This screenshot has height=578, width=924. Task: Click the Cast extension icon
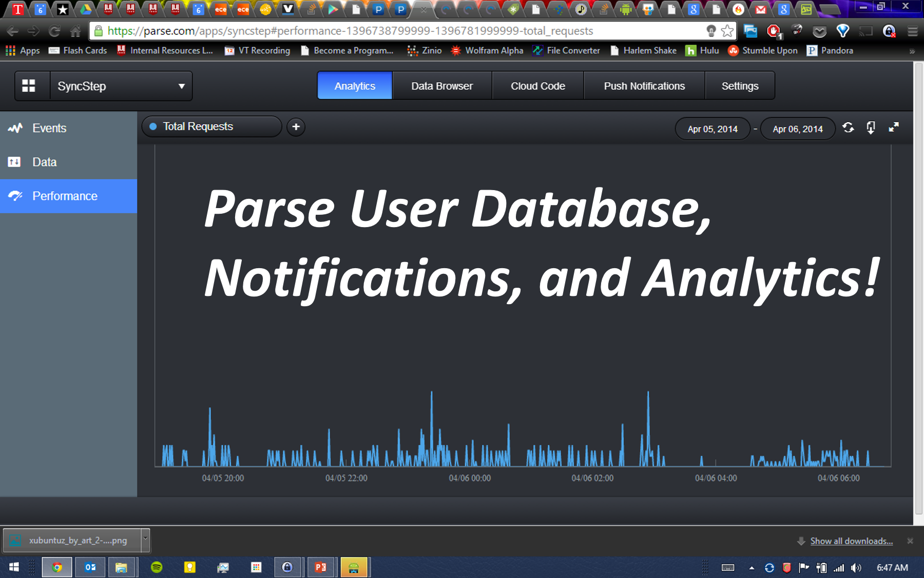pyautogui.click(x=866, y=31)
